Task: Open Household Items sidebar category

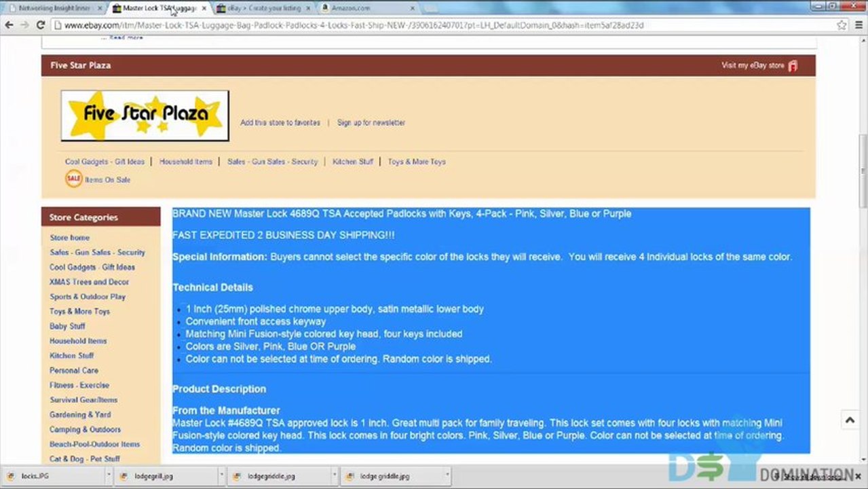Action: [x=78, y=341]
